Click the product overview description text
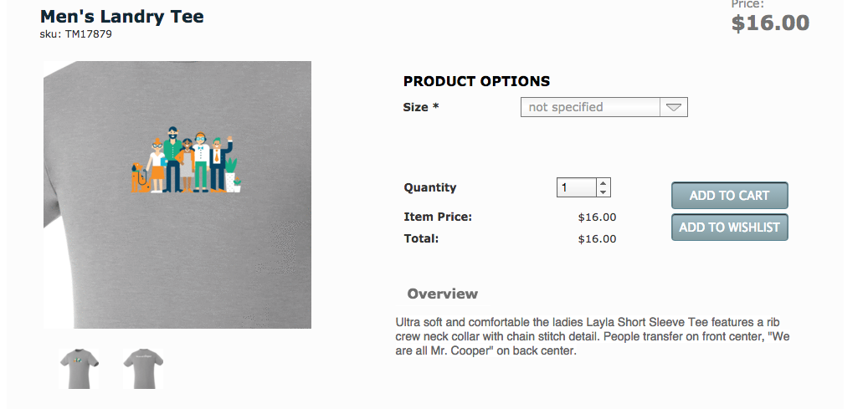Image resolution: width=868 pixels, height=409 pixels. (x=593, y=336)
